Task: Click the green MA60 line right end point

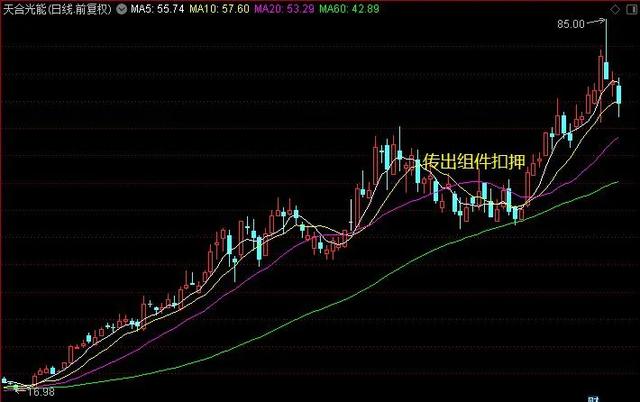Action: 618,182
